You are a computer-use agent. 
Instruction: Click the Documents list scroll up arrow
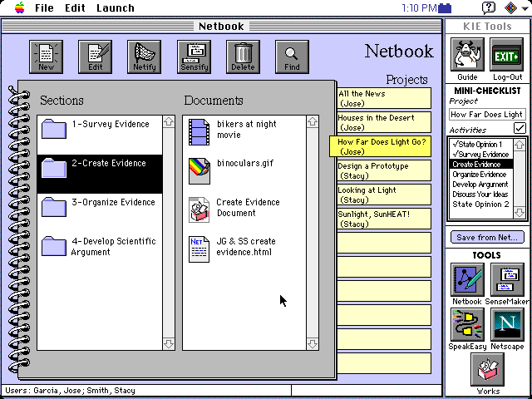313,122
